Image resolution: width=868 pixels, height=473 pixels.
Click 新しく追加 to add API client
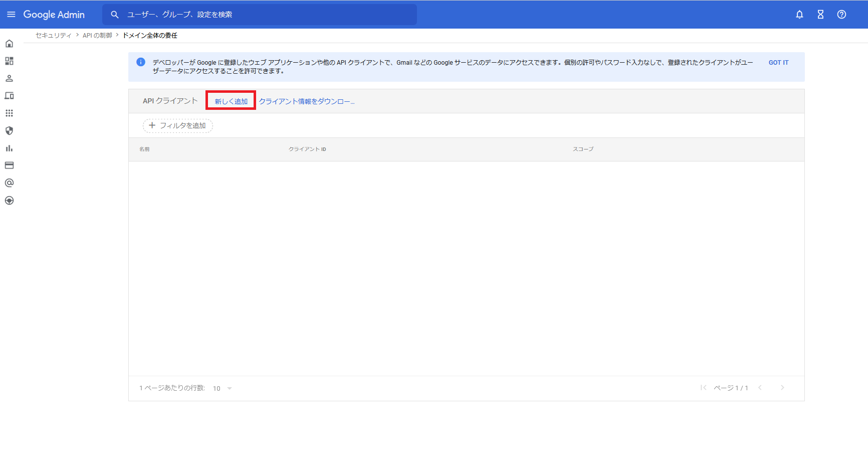coord(231,101)
